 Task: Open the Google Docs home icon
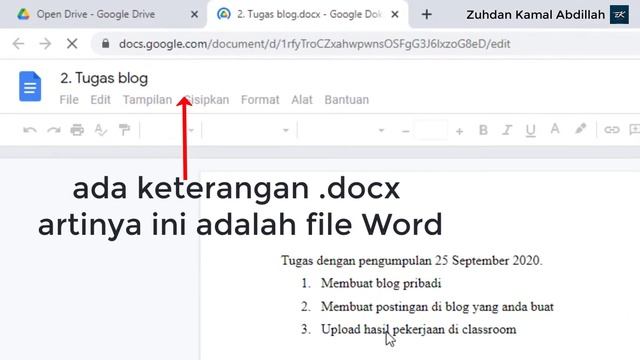pyautogui.click(x=30, y=86)
